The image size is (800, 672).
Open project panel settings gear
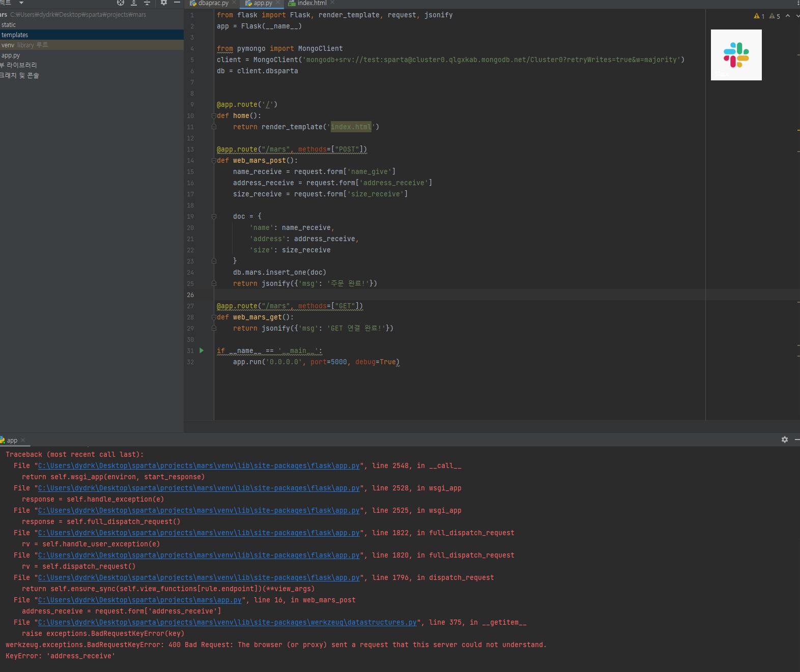(164, 3)
